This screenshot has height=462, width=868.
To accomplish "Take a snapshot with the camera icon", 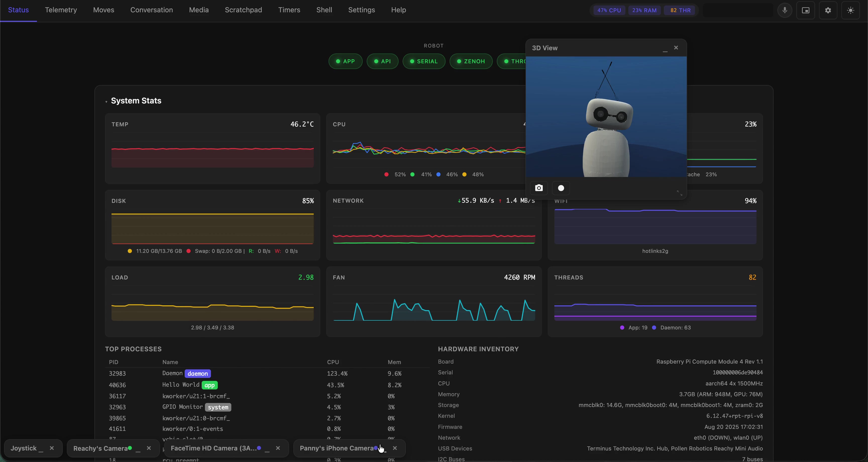I will click(x=539, y=188).
